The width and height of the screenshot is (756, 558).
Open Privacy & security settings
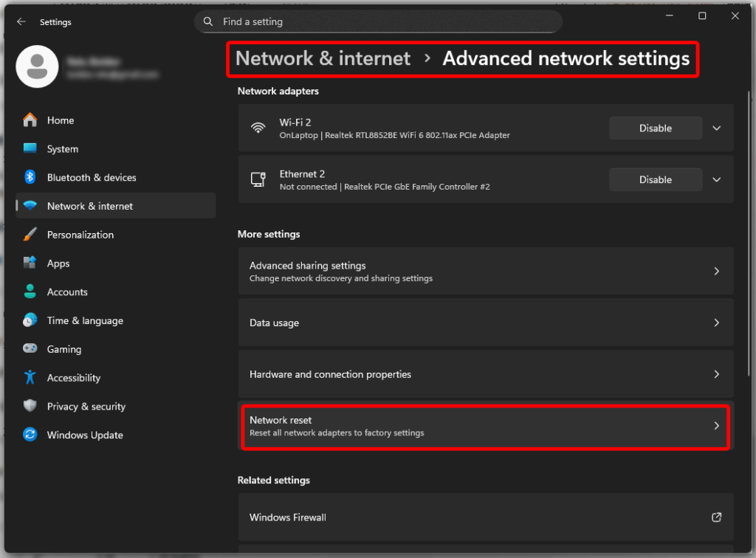click(116, 406)
